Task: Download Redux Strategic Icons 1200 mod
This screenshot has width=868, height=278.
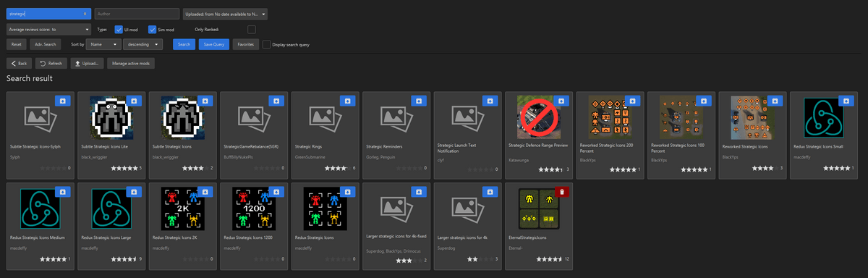Action: point(276,191)
